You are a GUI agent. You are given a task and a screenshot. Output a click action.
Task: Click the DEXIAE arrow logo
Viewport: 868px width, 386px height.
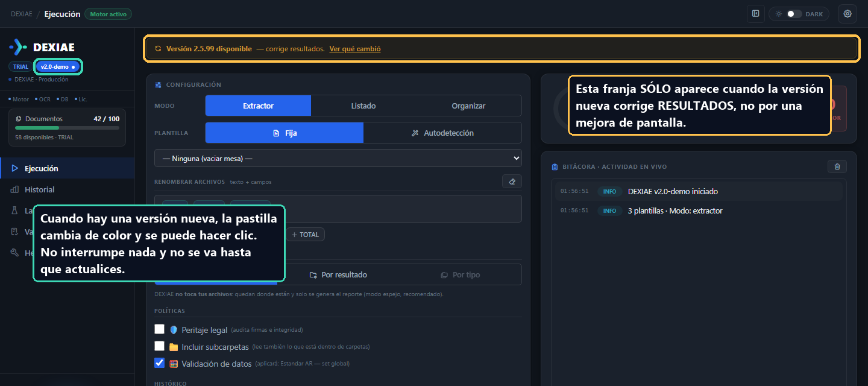(x=18, y=47)
